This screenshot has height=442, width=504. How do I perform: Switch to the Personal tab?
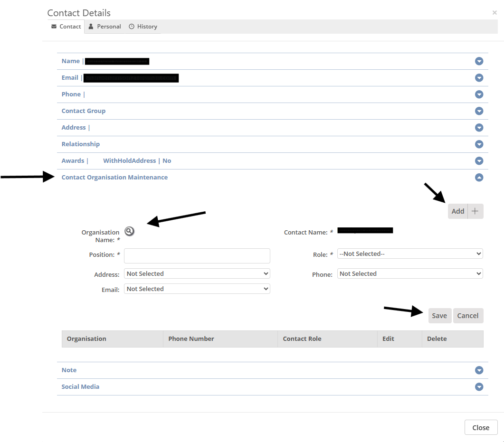point(105,27)
